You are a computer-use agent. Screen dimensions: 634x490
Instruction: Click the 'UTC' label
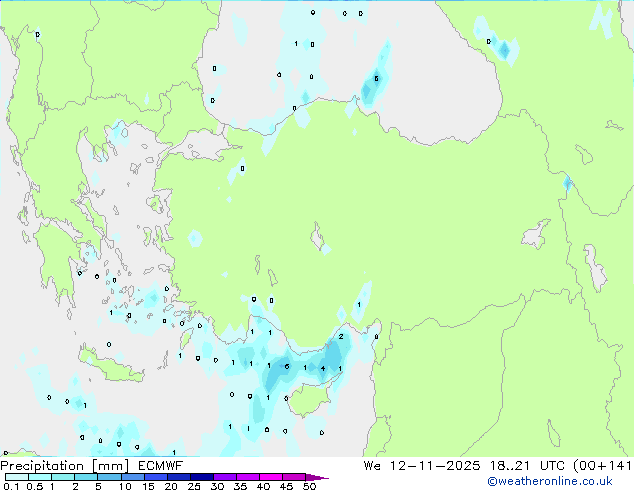[x=552, y=466]
